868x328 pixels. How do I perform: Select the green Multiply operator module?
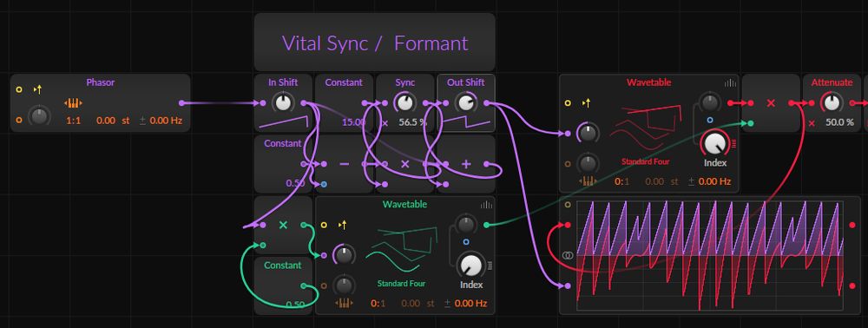point(283,225)
